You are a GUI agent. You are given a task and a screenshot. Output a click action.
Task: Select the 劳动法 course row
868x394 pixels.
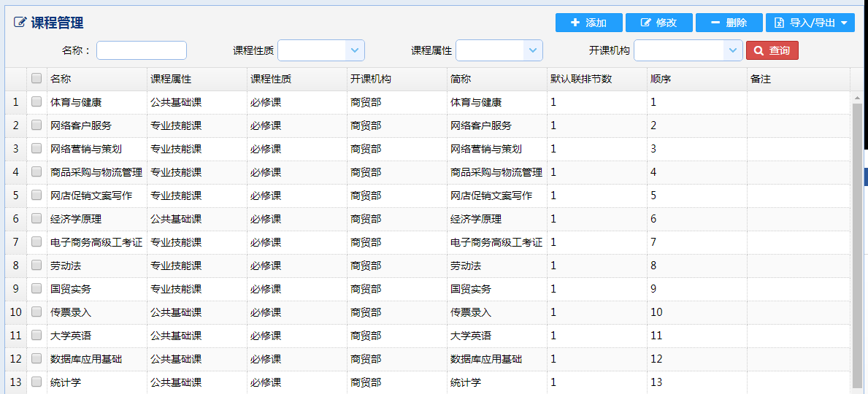[427, 266]
